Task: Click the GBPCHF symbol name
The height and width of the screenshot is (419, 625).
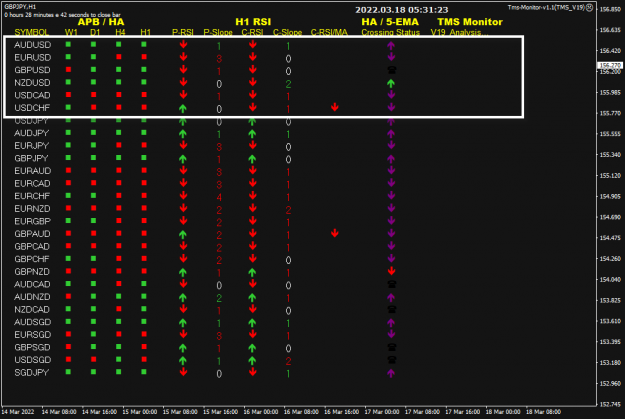Action: click(x=32, y=259)
